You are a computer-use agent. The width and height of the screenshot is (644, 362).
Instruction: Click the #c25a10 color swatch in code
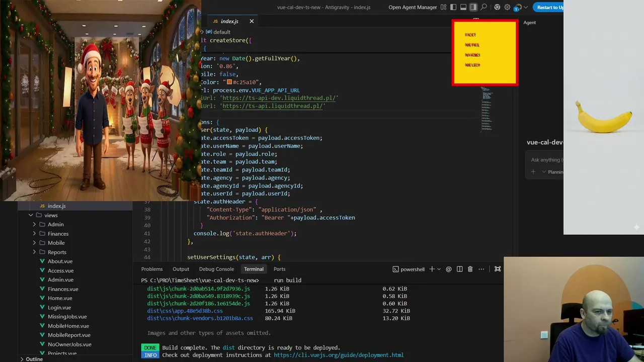point(229,82)
